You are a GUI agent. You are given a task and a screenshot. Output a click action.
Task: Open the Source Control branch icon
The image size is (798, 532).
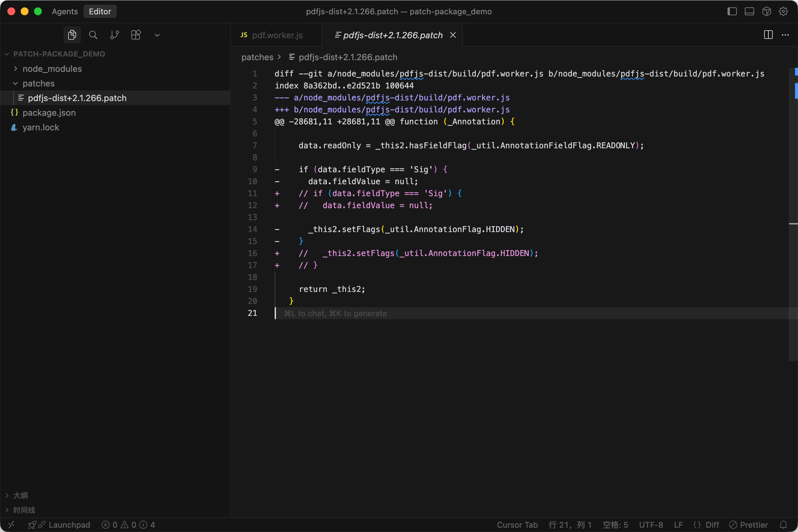point(114,35)
